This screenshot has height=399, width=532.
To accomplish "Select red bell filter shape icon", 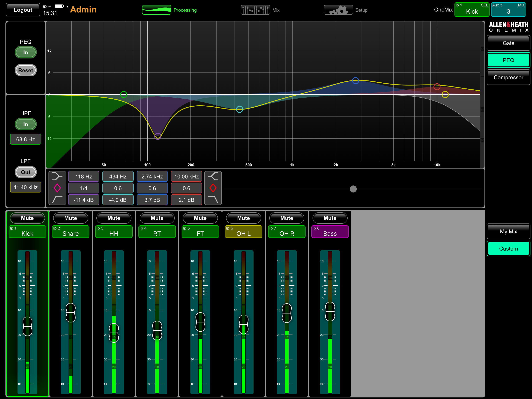I will coord(213,188).
